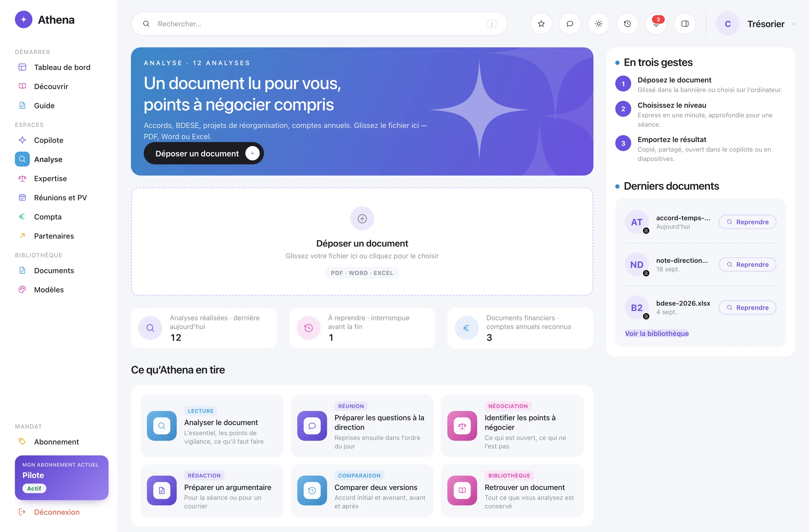
Task: Click the PDF · WORD · EXCEL format chip
Action: point(362,273)
